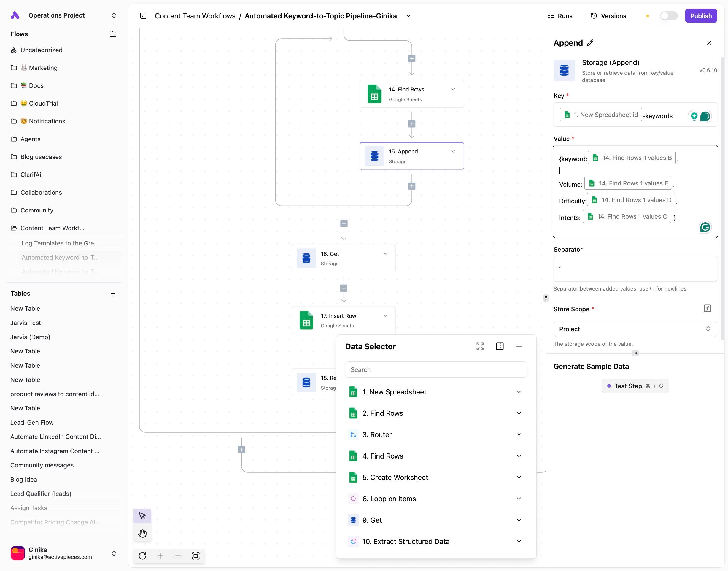Expand the 6. Loop on Items entry
The image size is (728, 571).
519,499
